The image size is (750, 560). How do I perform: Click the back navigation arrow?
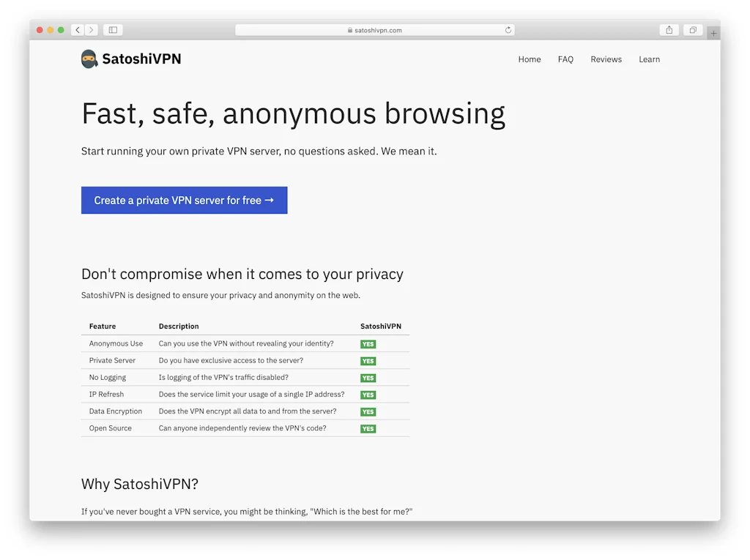77,30
